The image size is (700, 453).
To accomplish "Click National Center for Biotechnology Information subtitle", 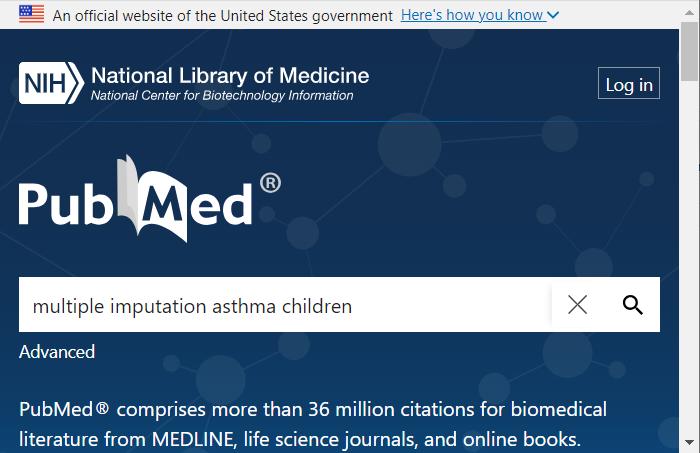I will 222,96.
